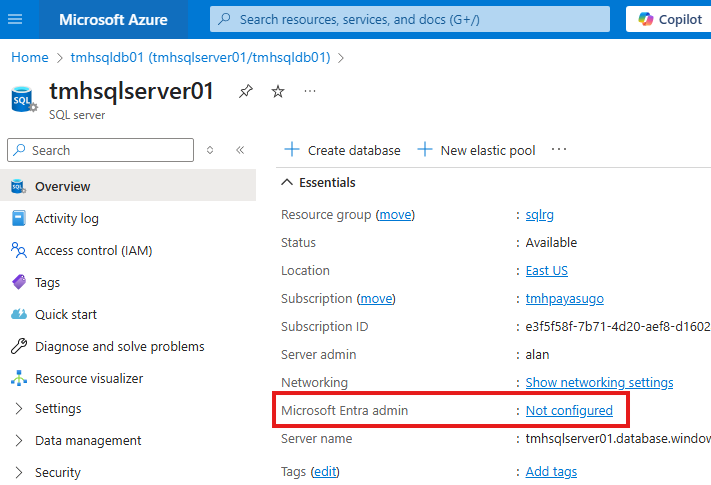Screen dimensions: 711x485
Task: Click the Available status value
Action: coord(551,242)
